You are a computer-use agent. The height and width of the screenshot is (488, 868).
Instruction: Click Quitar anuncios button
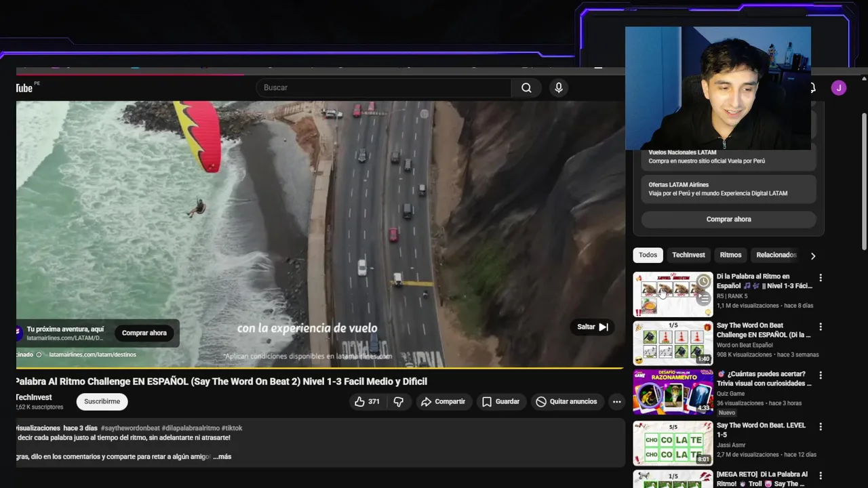click(567, 401)
